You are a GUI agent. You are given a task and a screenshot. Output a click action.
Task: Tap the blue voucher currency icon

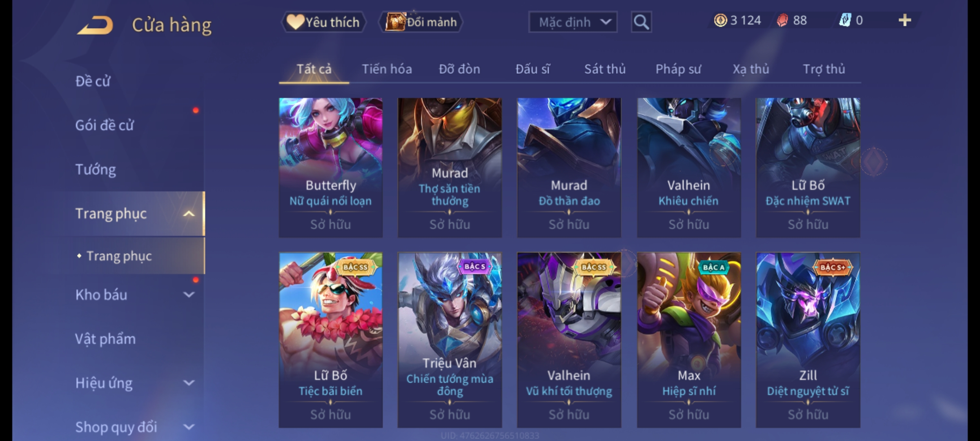[845, 20]
